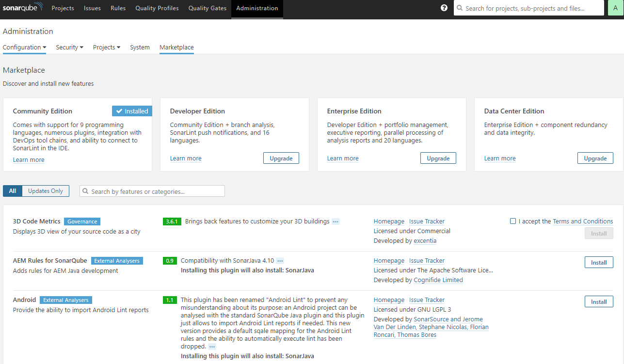Accept the Terms and Conditions checkbox

point(513,222)
